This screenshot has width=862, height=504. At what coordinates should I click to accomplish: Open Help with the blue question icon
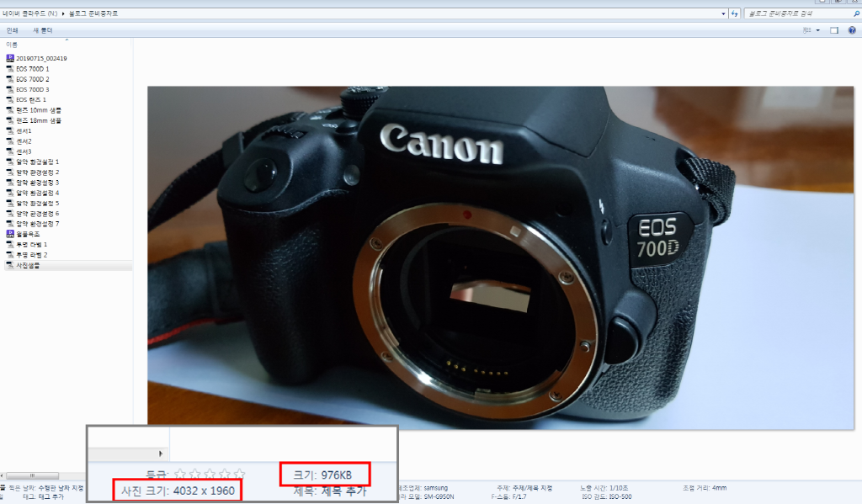[852, 30]
